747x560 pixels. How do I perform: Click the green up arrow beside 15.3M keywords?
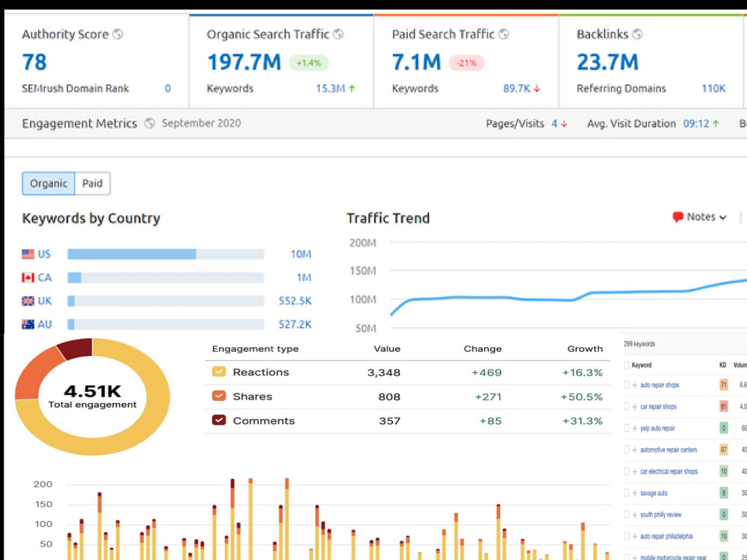352,89
